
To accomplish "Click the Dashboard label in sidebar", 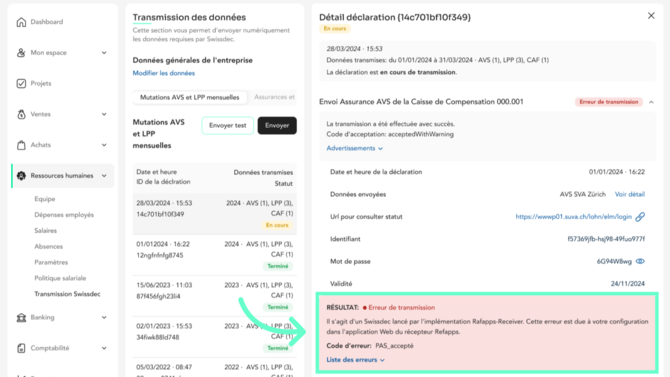I will [47, 22].
